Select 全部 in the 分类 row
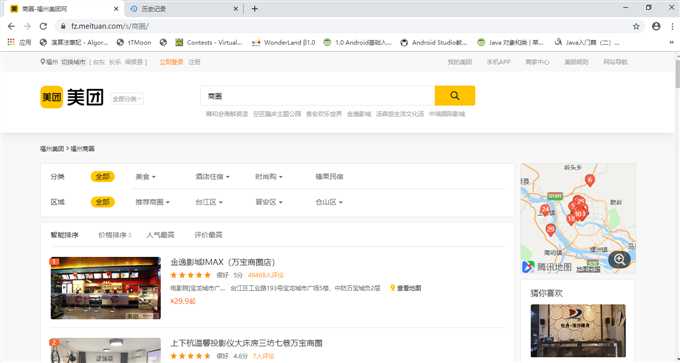This screenshot has width=680, height=363. (103, 177)
